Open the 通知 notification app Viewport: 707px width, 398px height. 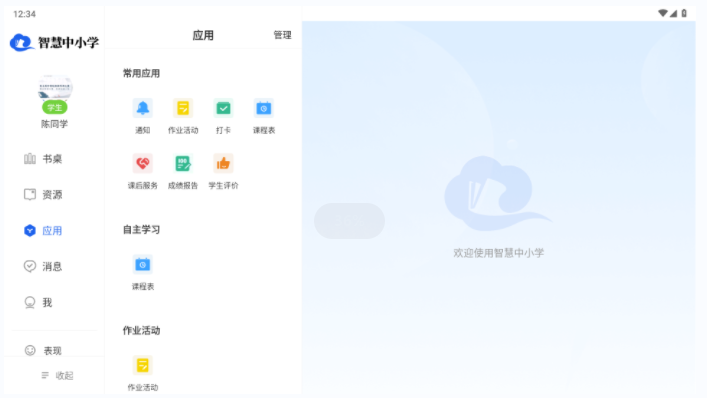pos(142,116)
